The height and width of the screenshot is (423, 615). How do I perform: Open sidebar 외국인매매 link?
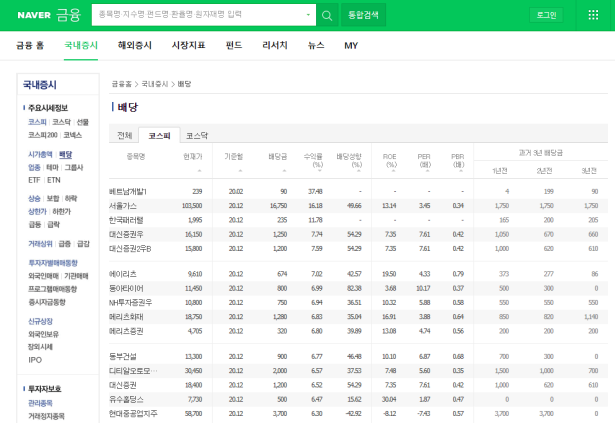coord(43,276)
